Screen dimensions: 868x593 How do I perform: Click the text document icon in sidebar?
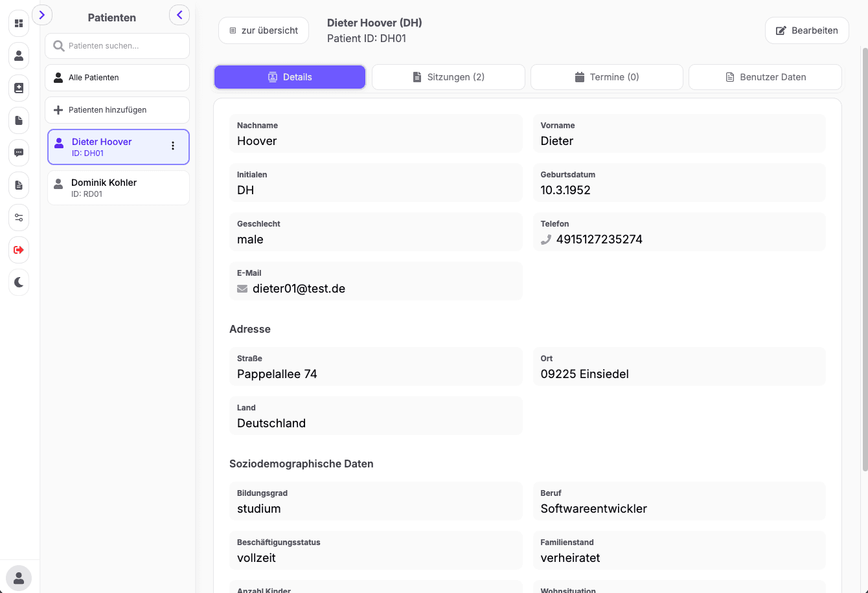(19, 185)
